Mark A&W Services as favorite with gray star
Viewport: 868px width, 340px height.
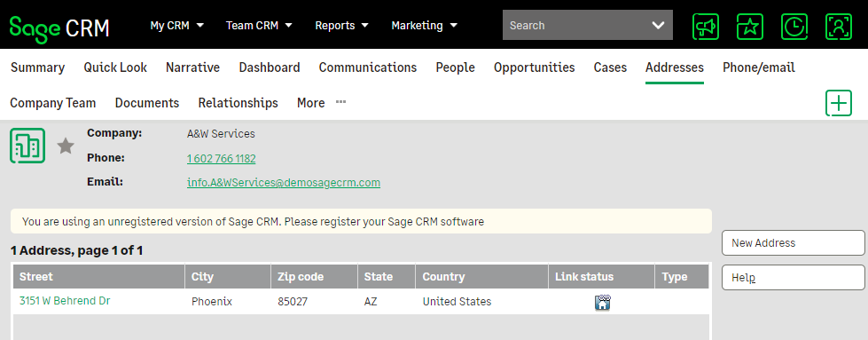[66, 146]
